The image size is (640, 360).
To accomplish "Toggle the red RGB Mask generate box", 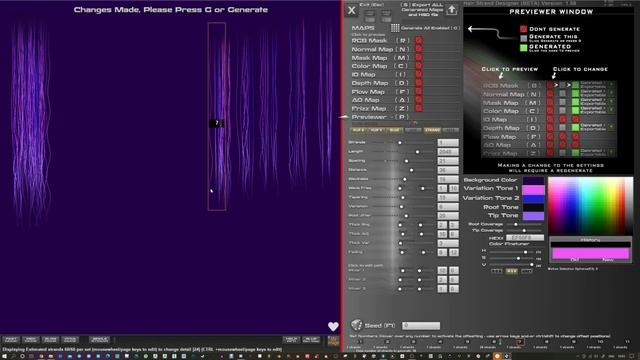I will coord(418,40).
